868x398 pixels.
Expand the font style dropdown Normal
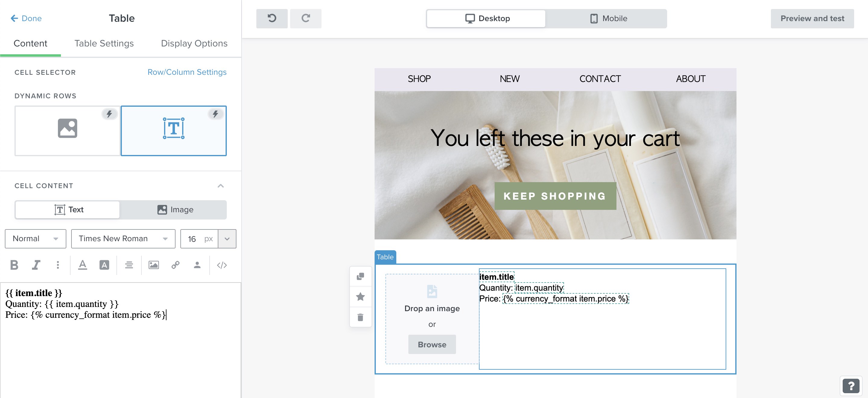35,238
